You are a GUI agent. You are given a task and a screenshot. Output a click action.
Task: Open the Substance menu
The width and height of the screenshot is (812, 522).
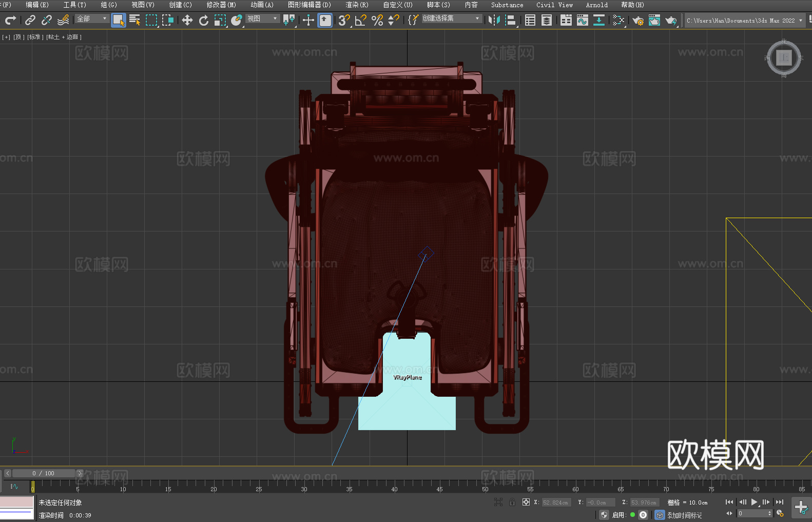507,5
